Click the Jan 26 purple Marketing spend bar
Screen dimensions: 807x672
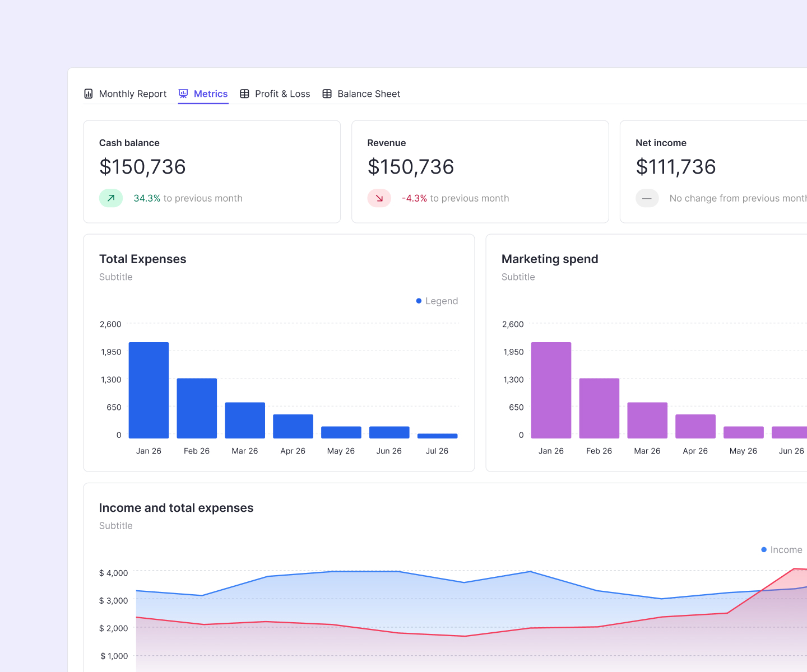(x=551, y=390)
